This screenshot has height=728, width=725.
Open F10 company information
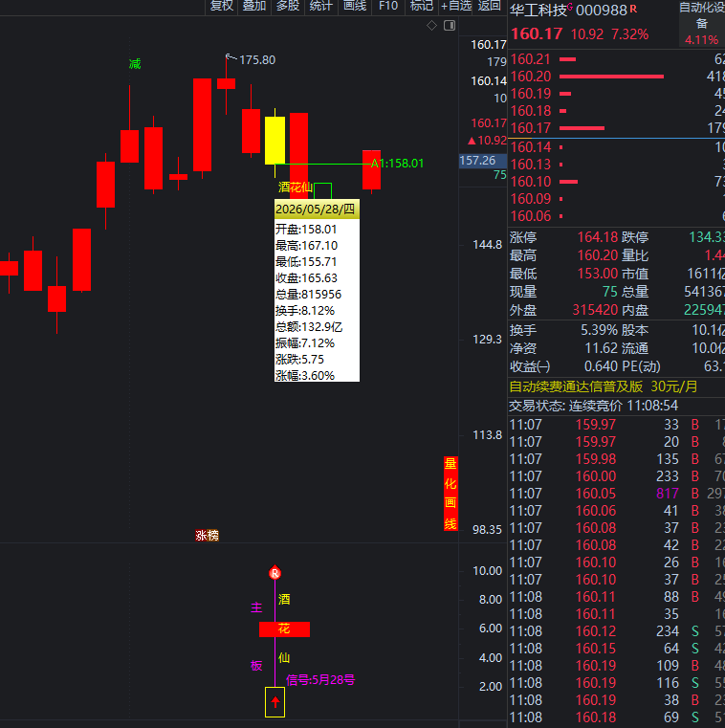coord(388,6)
